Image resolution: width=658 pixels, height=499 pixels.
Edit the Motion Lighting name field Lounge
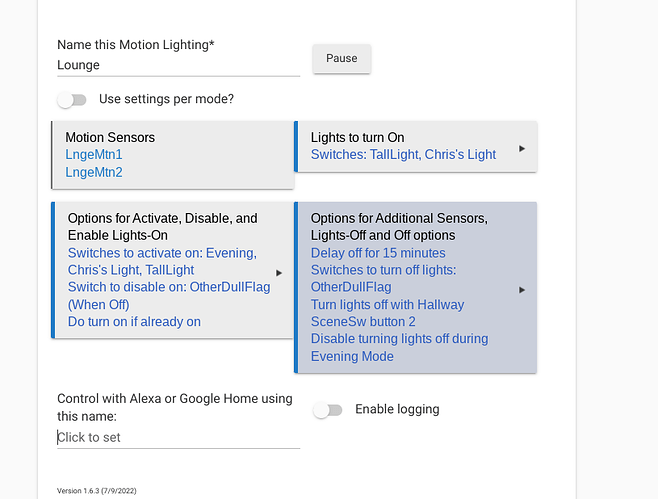coord(179,65)
